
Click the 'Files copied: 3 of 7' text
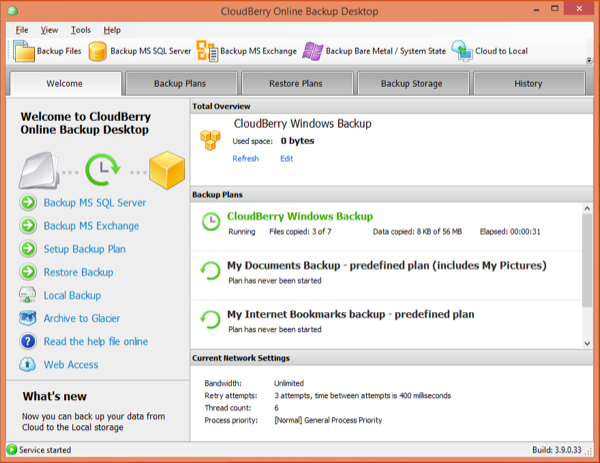[300, 232]
